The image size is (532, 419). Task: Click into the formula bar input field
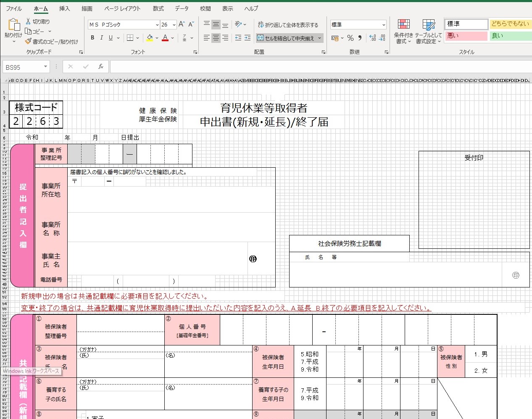point(319,67)
